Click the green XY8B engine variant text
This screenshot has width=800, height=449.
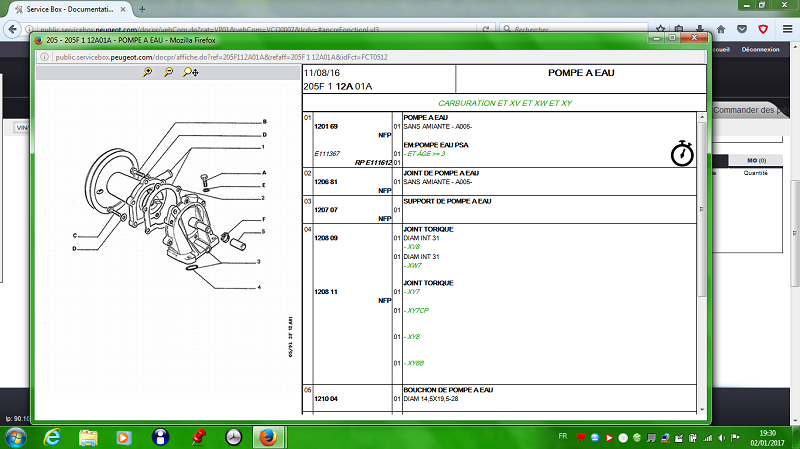tap(414, 363)
